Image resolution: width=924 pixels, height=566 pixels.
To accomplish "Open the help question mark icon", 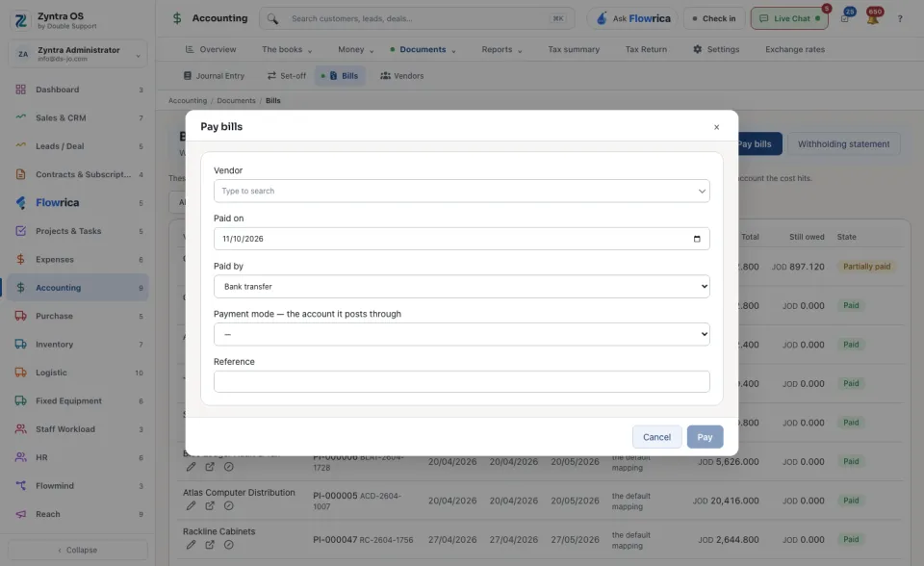I will click(x=900, y=19).
